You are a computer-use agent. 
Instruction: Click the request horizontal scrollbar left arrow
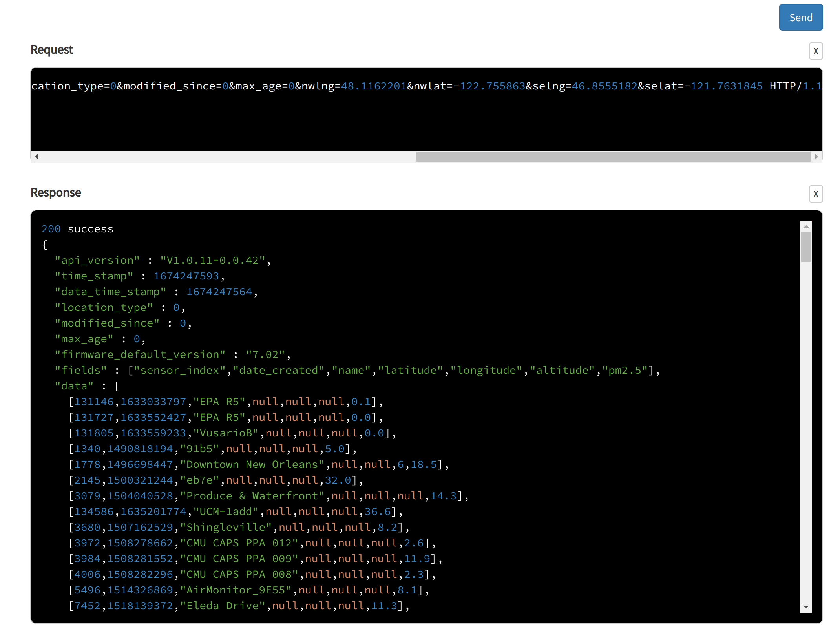[x=37, y=157]
